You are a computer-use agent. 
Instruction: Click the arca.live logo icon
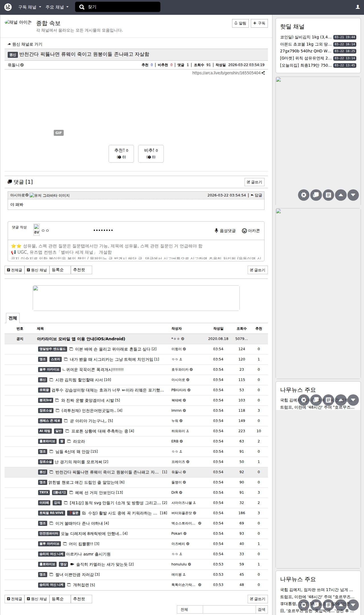pos(8,7)
